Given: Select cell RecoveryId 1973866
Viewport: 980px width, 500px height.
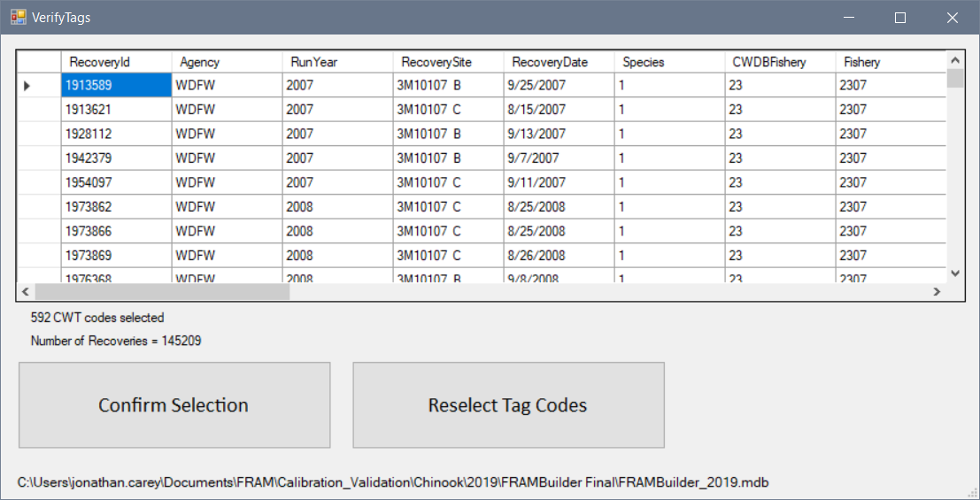Looking at the screenshot, I should (116, 232).
